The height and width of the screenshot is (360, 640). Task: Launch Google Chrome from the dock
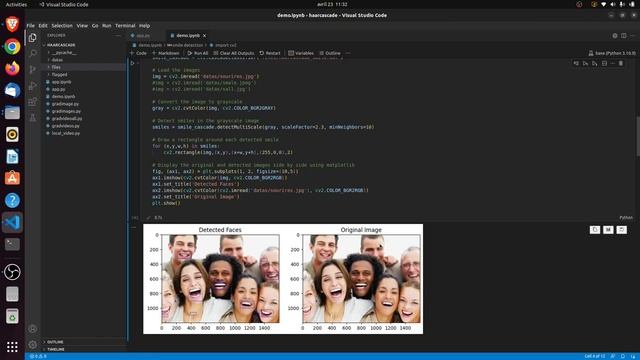point(12,47)
